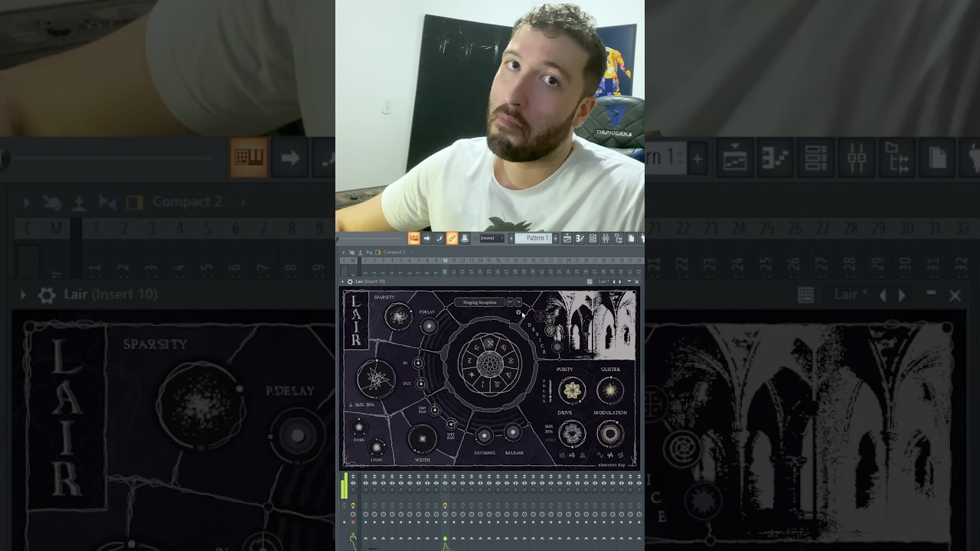980x551 pixels.
Task: Toggle the orange FX enable on insert 10
Action: click(445, 506)
